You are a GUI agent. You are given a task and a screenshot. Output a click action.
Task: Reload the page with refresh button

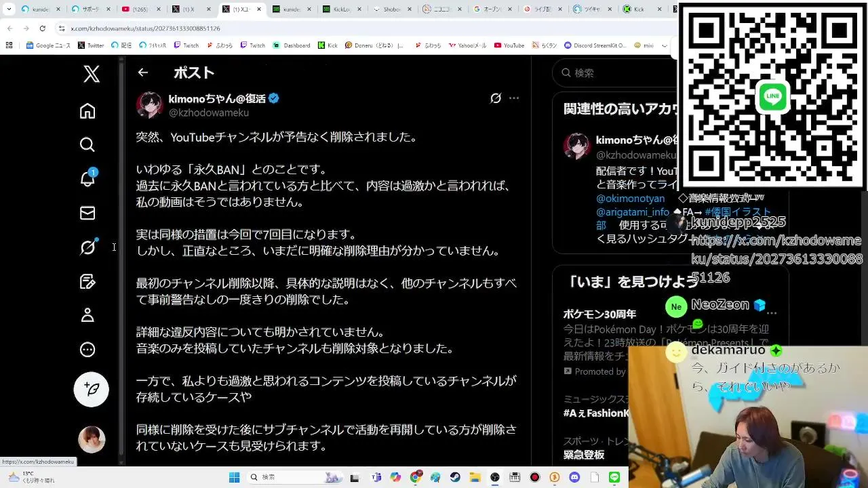42,28
